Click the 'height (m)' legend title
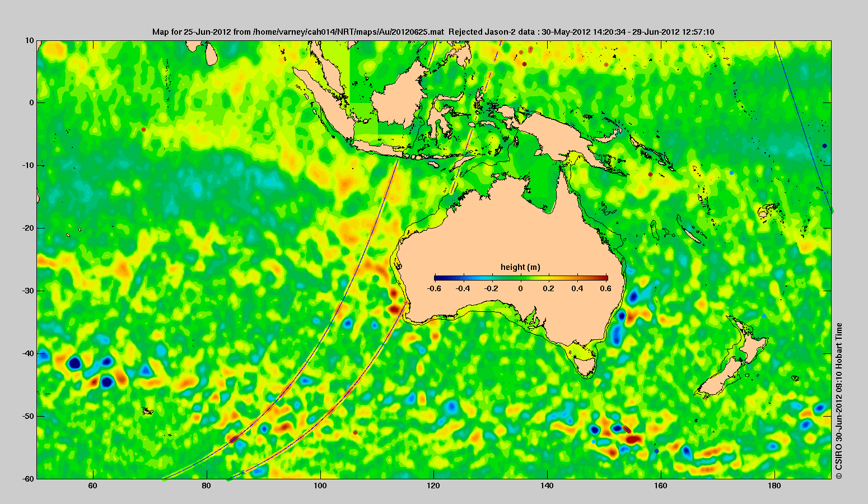 [520, 267]
